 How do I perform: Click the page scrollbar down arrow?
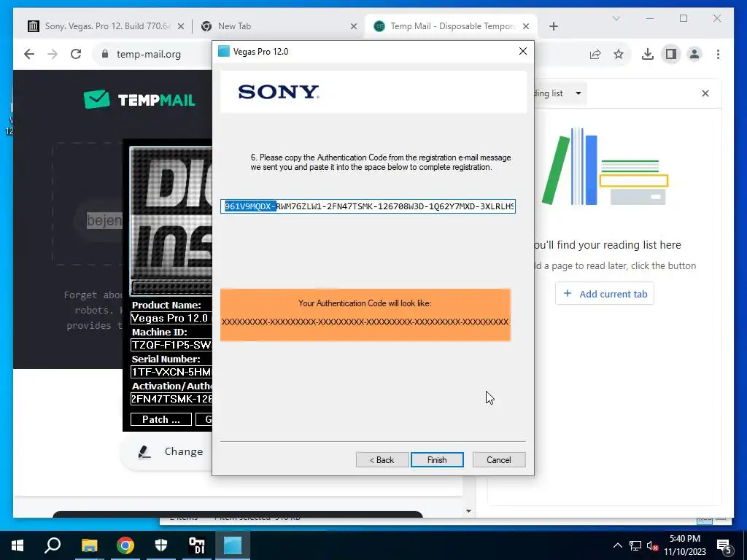point(468,511)
